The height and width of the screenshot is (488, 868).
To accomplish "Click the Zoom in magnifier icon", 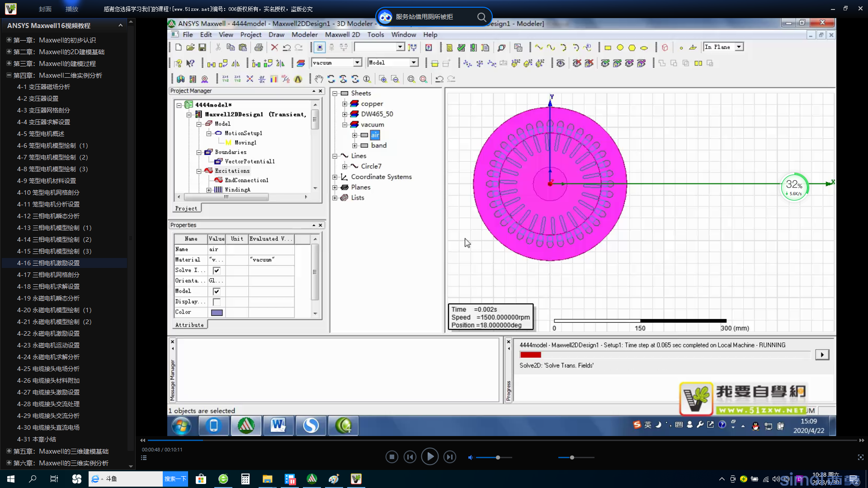I will (x=383, y=79).
